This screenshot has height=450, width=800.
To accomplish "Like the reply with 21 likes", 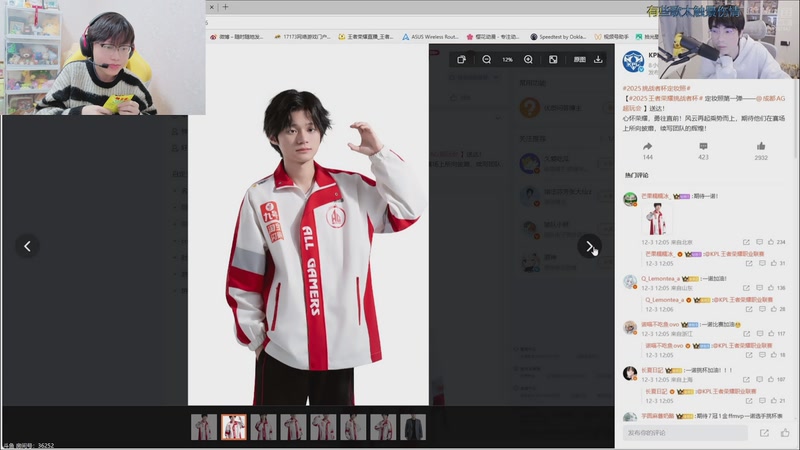I will pyautogui.click(x=774, y=401).
